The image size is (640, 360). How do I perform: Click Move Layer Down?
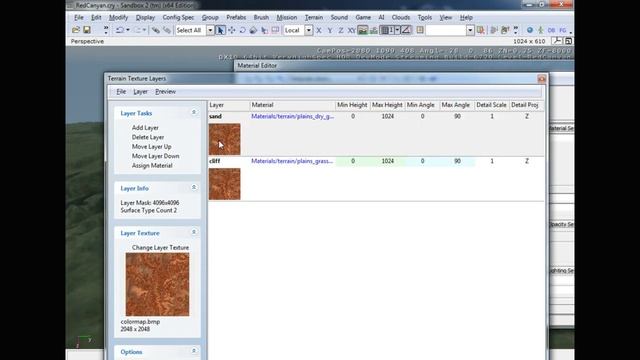pyautogui.click(x=156, y=156)
